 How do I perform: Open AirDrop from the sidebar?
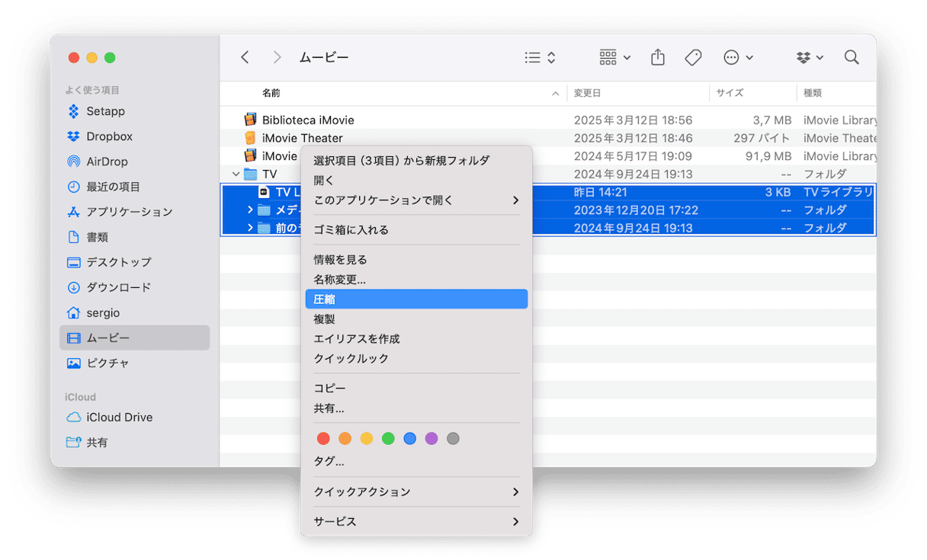coord(107,162)
